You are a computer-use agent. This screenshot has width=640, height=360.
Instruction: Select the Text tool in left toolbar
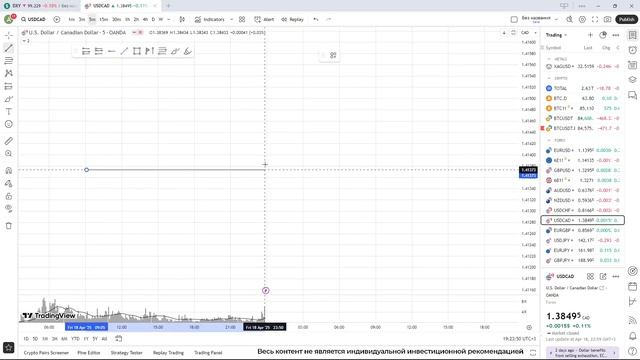tap(9, 111)
